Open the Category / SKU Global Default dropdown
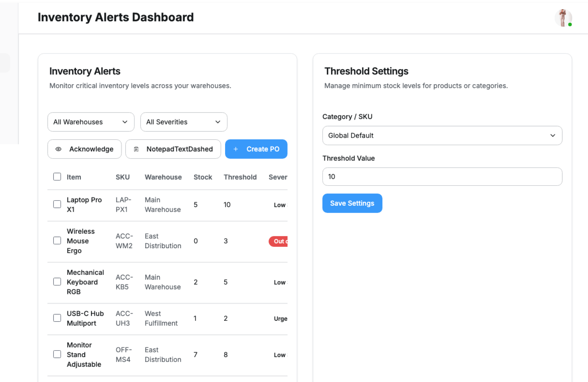Screen dimensions: 588x382 click(442, 135)
